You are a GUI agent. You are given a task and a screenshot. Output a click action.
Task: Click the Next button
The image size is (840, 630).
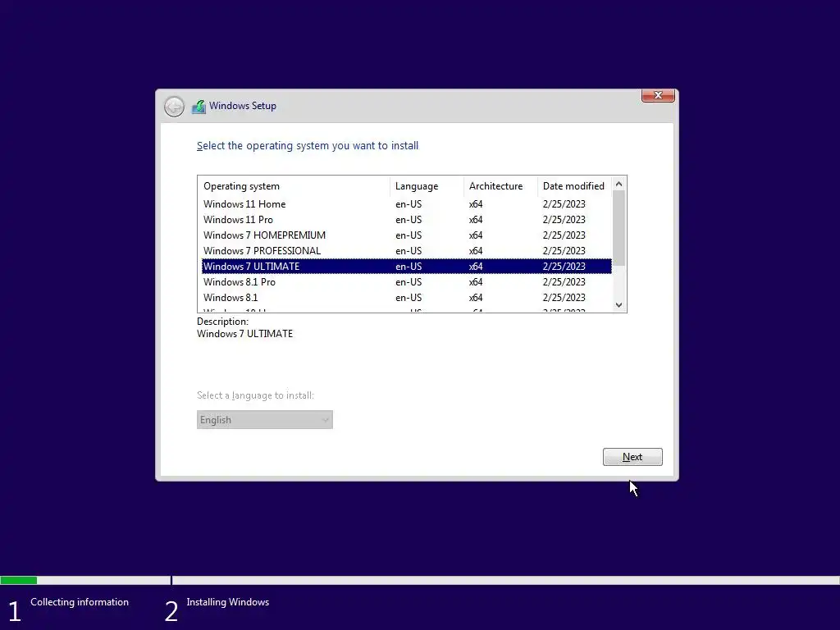[632, 457]
